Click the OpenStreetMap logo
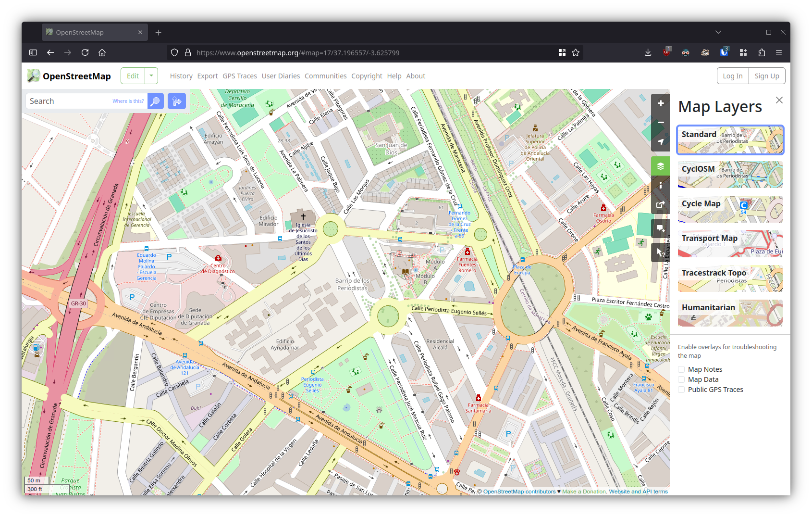The width and height of the screenshot is (812, 517). (x=69, y=76)
